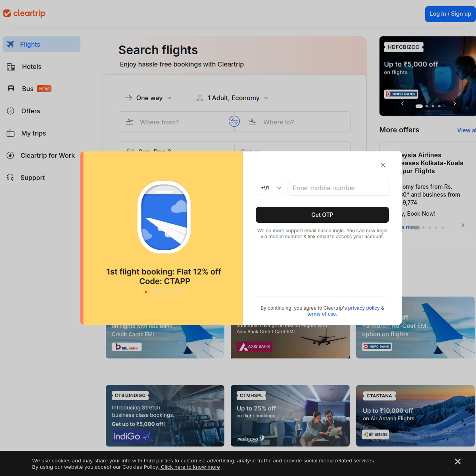The width and height of the screenshot is (476, 476).
Task: Open Bus section in sidebar
Action: pyautogui.click(x=28, y=89)
